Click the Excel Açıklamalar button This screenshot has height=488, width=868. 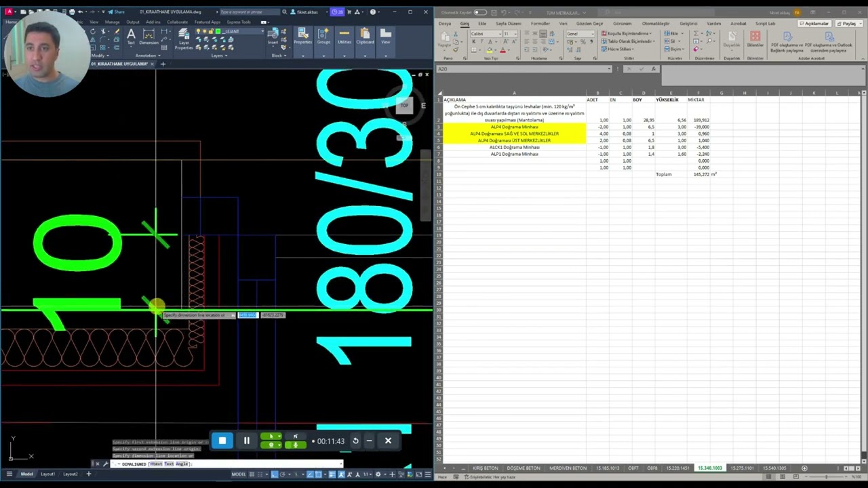click(x=814, y=23)
